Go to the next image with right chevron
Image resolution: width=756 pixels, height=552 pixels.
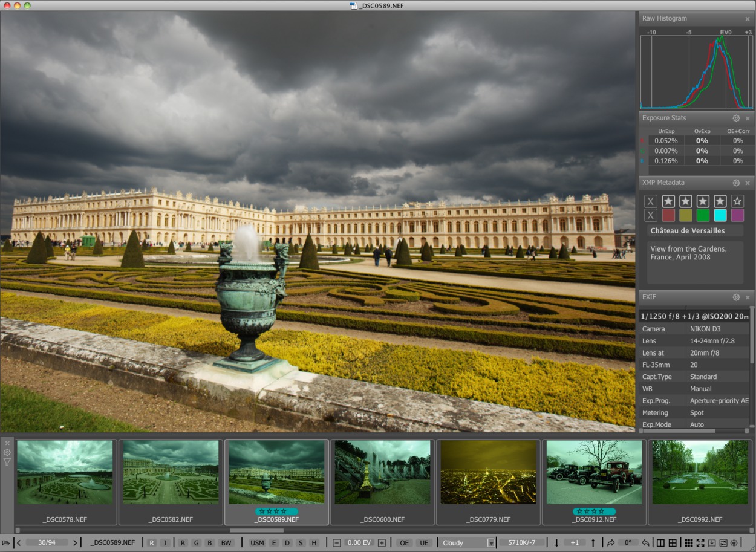pos(75,543)
